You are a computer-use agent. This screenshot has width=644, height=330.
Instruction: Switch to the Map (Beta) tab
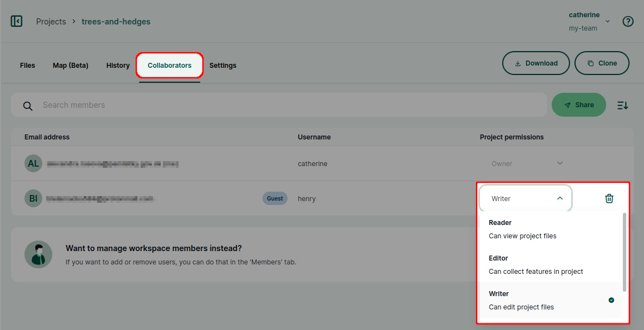(x=71, y=65)
